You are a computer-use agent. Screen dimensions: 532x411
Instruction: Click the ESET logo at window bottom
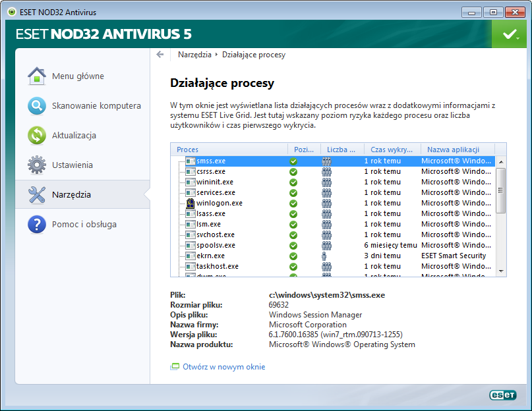(503, 395)
